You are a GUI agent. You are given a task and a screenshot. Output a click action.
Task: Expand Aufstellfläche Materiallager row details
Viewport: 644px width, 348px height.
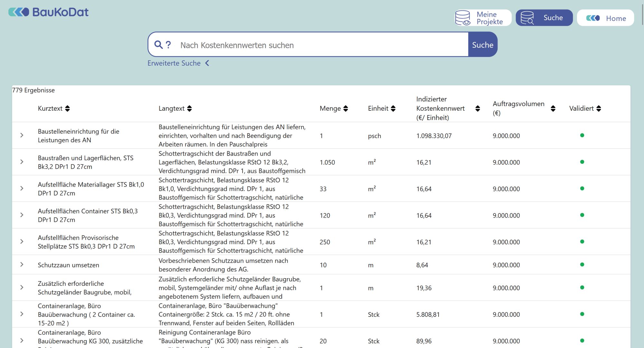click(x=22, y=188)
